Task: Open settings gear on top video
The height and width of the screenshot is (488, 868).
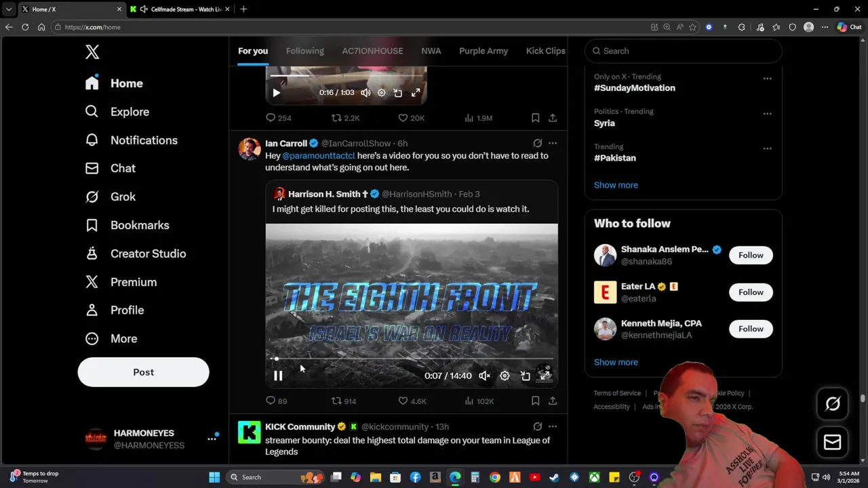Action: click(x=381, y=93)
